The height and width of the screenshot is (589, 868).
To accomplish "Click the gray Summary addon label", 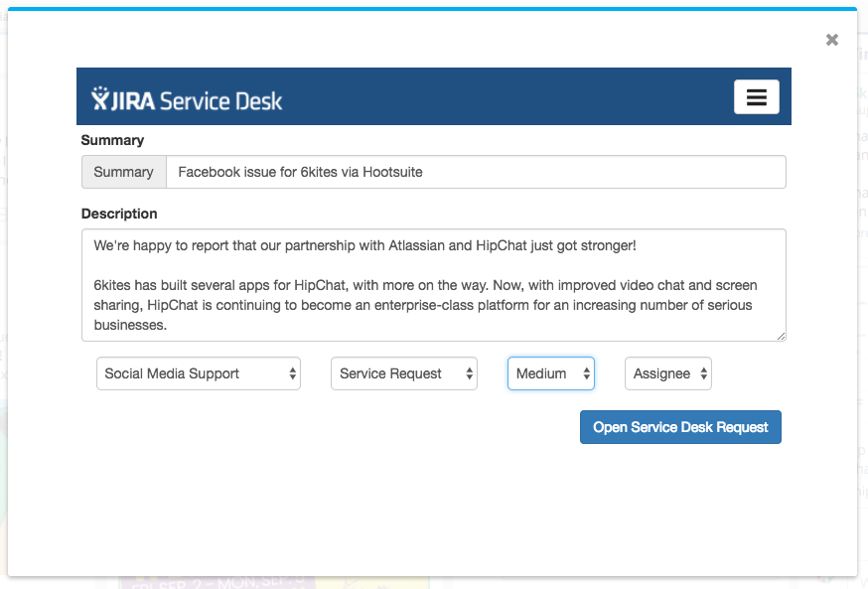I will (x=124, y=172).
